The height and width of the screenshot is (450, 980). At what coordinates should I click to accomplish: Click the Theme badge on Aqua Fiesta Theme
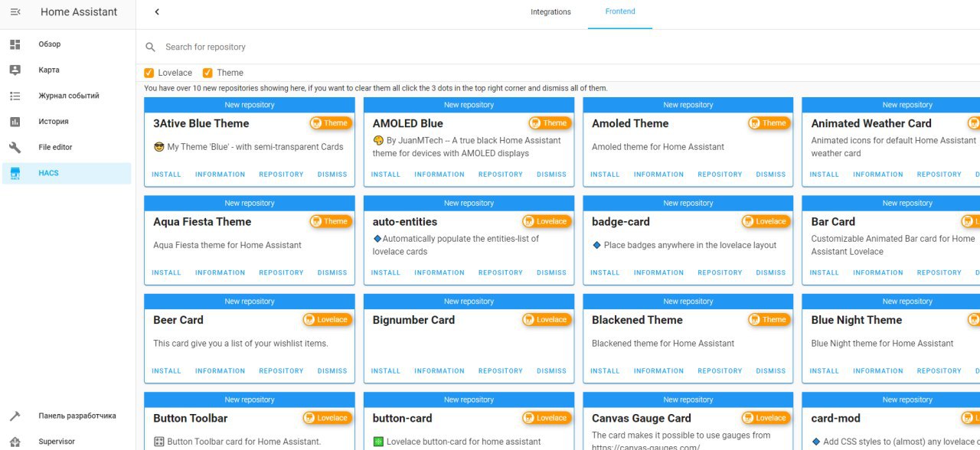(x=330, y=221)
